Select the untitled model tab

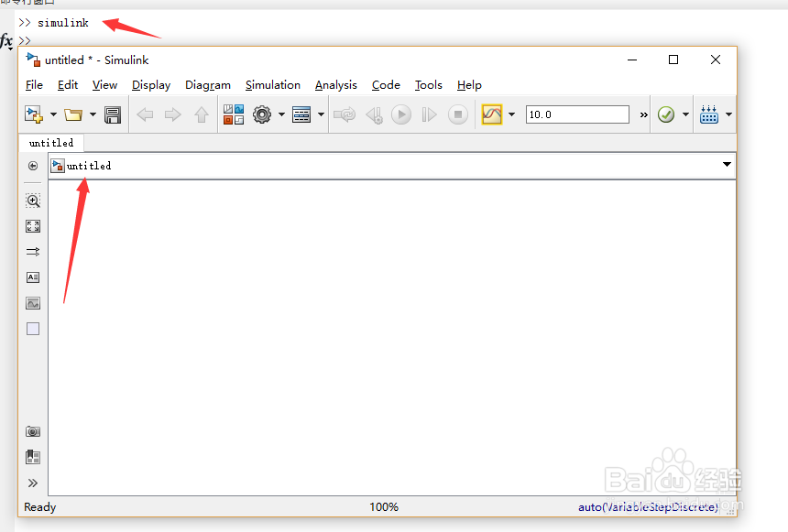[51, 143]
